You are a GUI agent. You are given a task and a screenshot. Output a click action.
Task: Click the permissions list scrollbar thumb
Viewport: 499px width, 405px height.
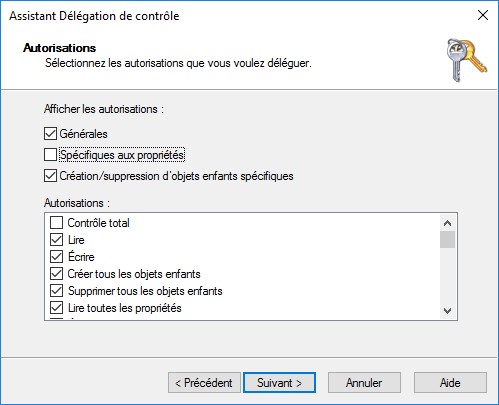pyautogui.click(x=447, y=240)
